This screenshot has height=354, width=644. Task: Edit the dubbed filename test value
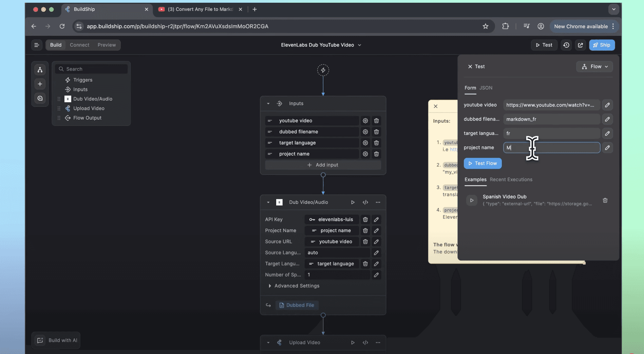607,119
